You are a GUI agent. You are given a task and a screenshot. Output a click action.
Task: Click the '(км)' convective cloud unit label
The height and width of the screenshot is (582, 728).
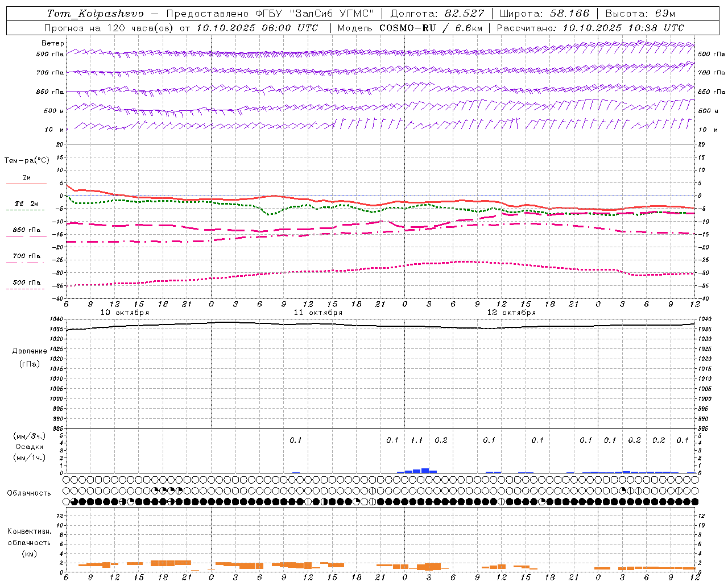point(29,553)
